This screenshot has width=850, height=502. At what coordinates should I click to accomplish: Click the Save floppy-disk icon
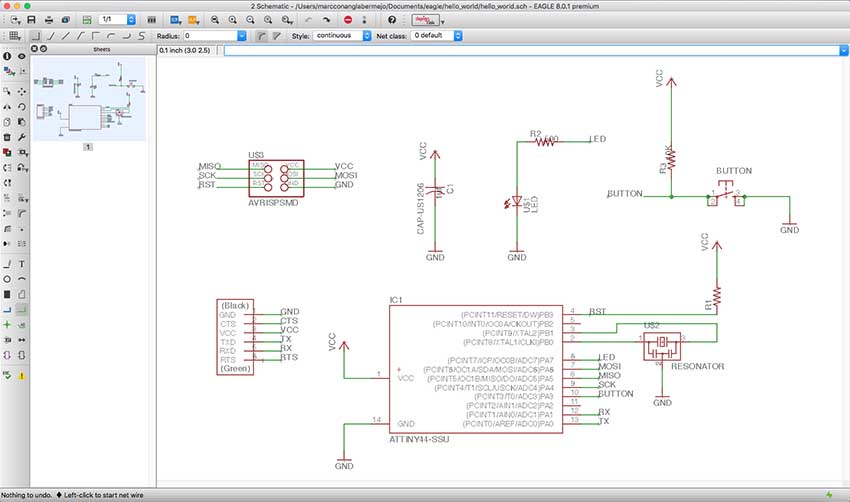(31, 20)
